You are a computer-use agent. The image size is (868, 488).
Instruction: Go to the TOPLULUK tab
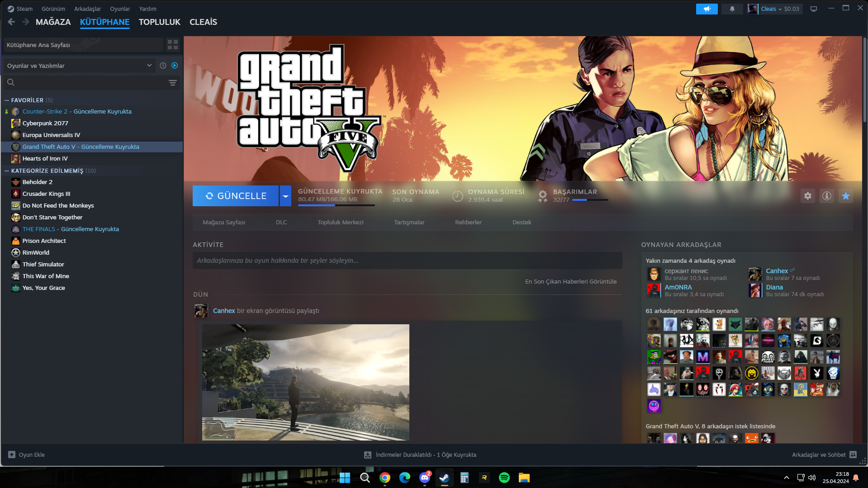160,22
